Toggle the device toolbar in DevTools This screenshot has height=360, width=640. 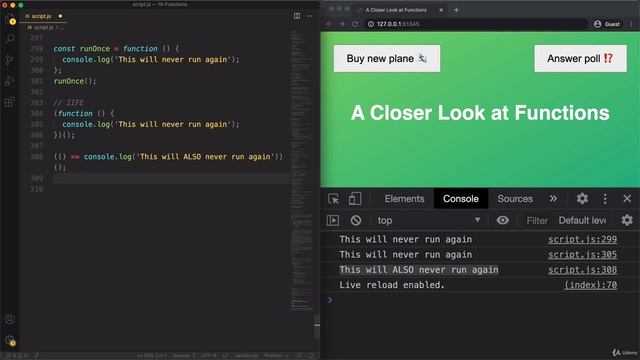coord(355,199)
